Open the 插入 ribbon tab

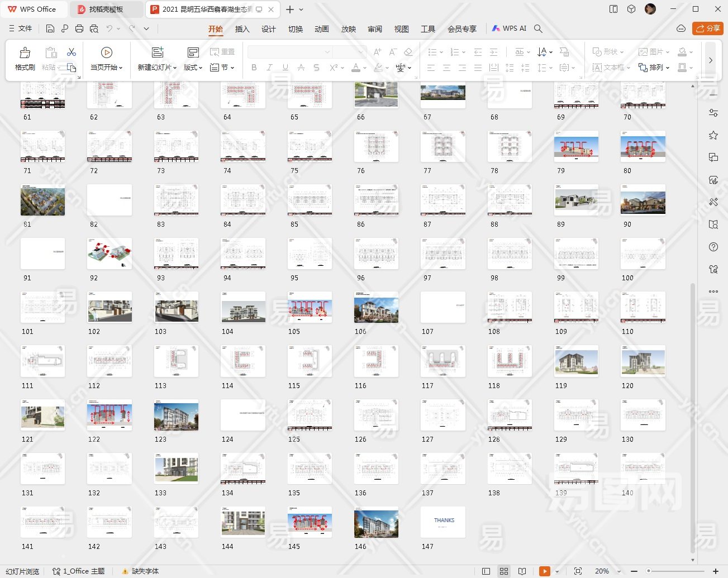(x=242, y=29)
